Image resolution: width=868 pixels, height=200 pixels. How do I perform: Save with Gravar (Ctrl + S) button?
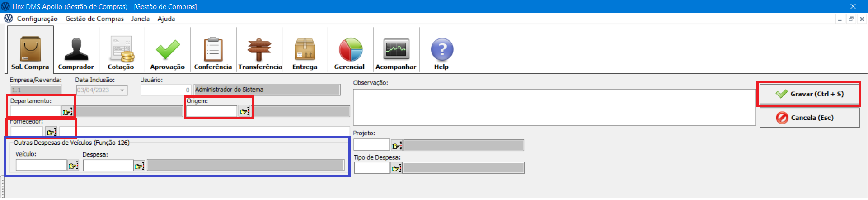[x=809, y=94]
